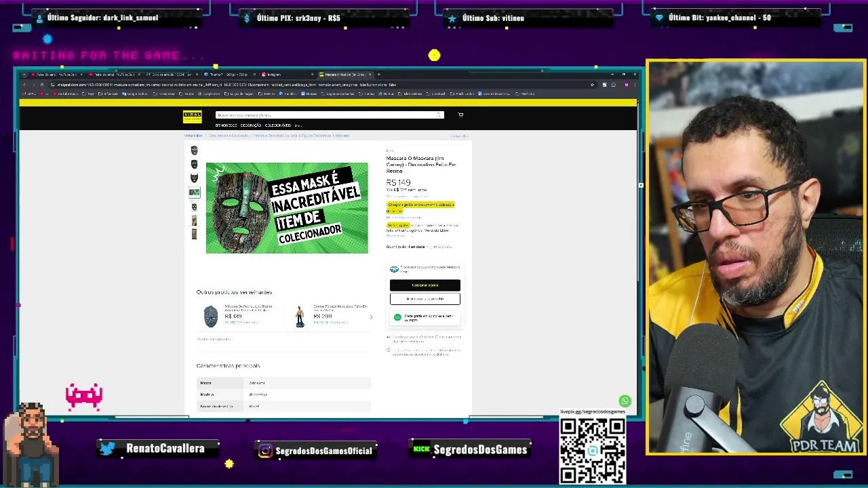Click the QR code for livepix.gg/segredosdosgames

coord(592,451)
